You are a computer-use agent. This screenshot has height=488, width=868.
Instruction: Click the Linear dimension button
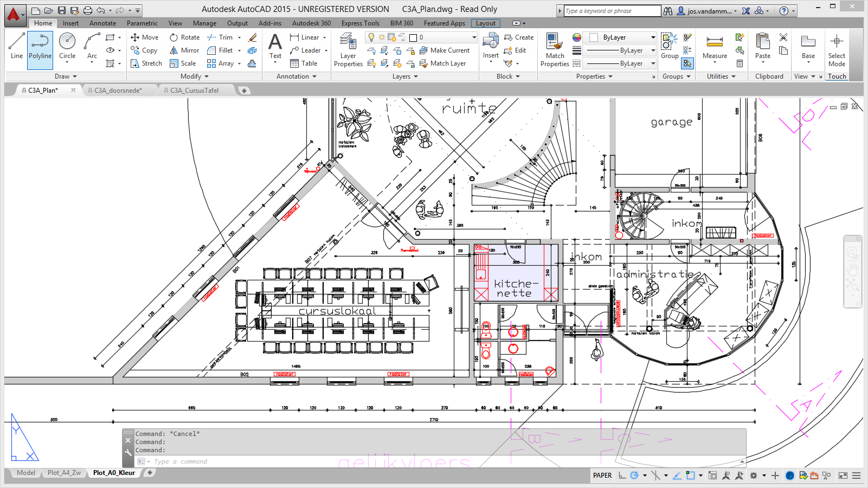click(x=305, y=37)
